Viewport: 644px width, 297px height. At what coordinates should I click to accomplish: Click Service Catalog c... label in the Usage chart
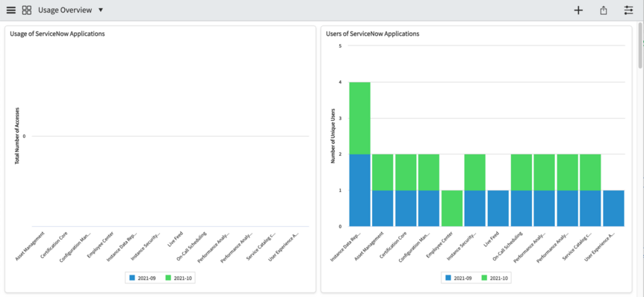pos(261,246)
